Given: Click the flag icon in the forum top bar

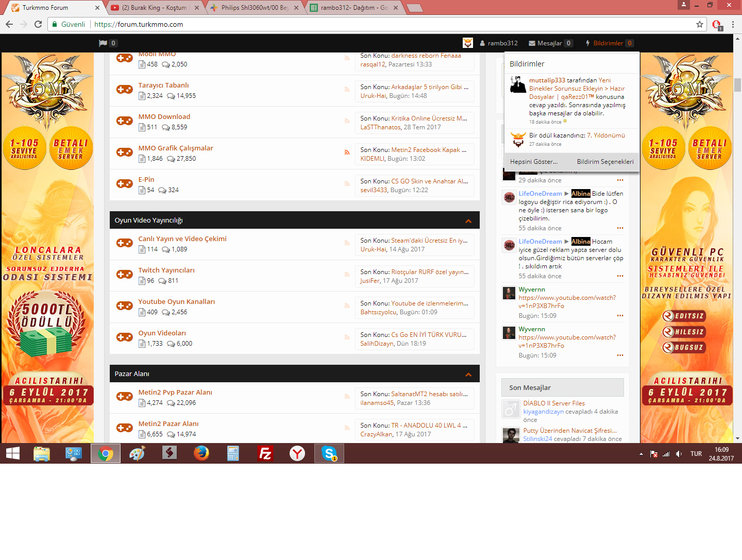Looking at the screenshot, I should pyautogui.click(x=103, y=43).
